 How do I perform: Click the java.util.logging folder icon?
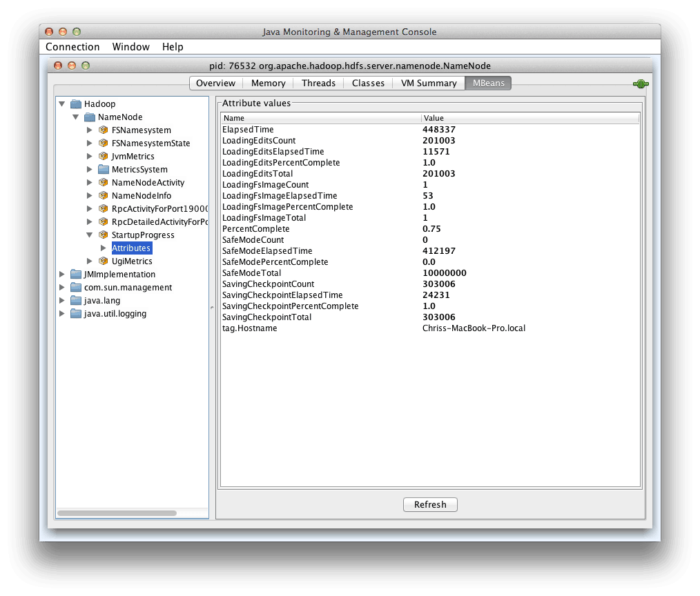(x=76, y=314)
